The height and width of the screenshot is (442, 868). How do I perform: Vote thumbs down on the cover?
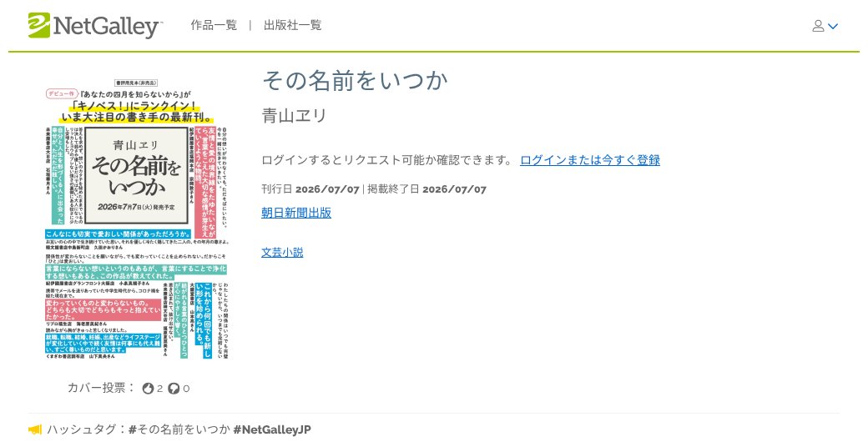coord(174,389)
